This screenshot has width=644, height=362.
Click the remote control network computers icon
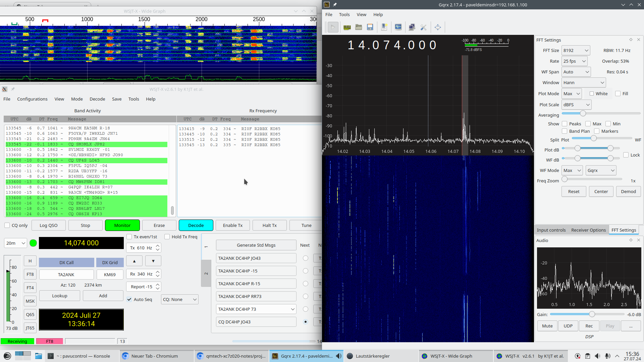(412, 27)
